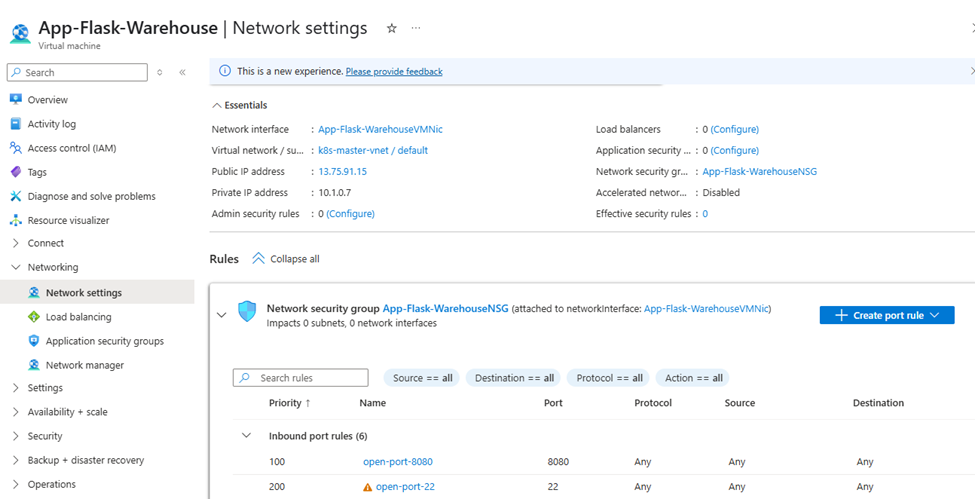Screen dimensions: 975x499
Task: Click the Action == all filter
Action: tap(693, 378)
